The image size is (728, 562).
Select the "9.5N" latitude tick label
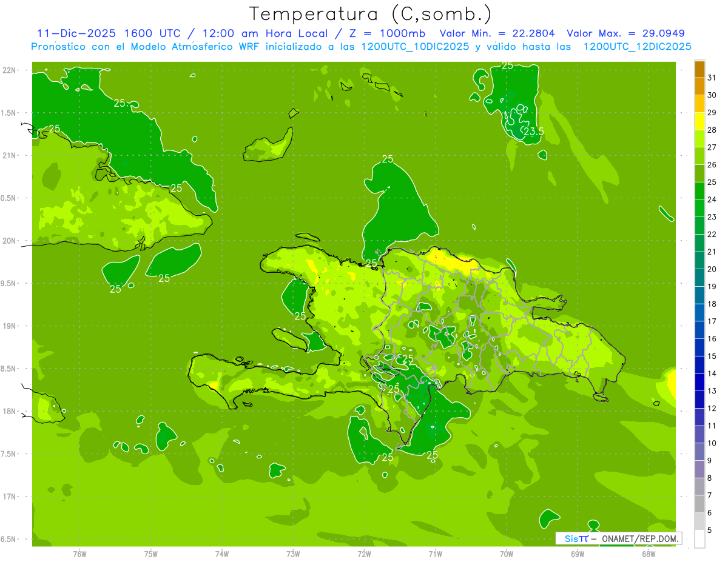9,283
